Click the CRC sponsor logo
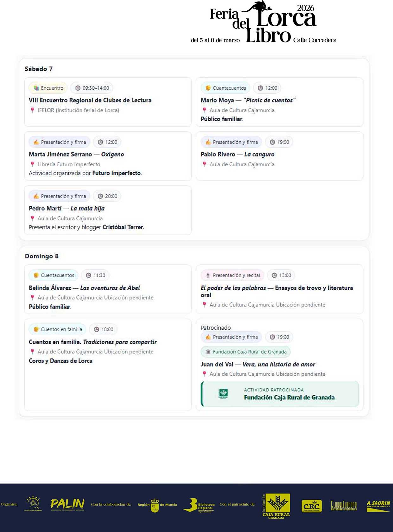This screenshot has height=532, width=393. 312,506
